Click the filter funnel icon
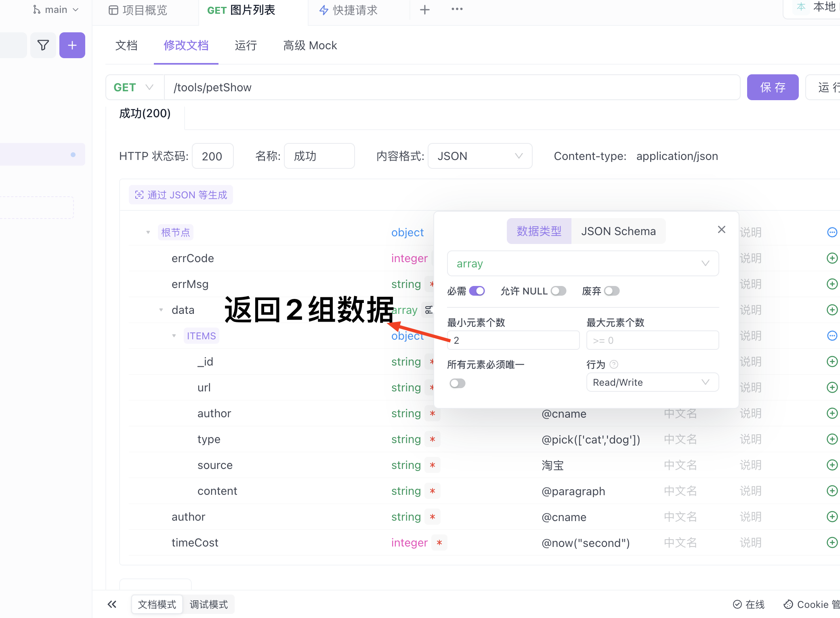840x618 pixels. tap(43, 45)
